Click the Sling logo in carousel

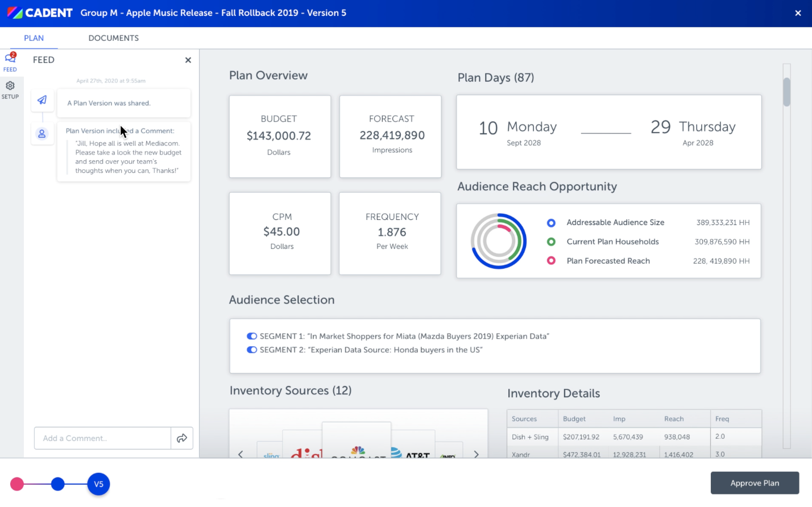271,455
